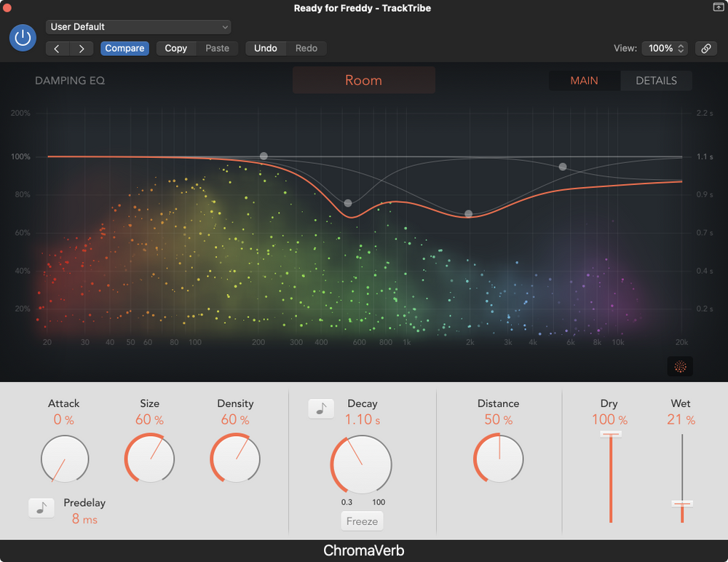
Task: Open the View zoom percentage selector
Action: pyautogui.click(x=664, y=48)
